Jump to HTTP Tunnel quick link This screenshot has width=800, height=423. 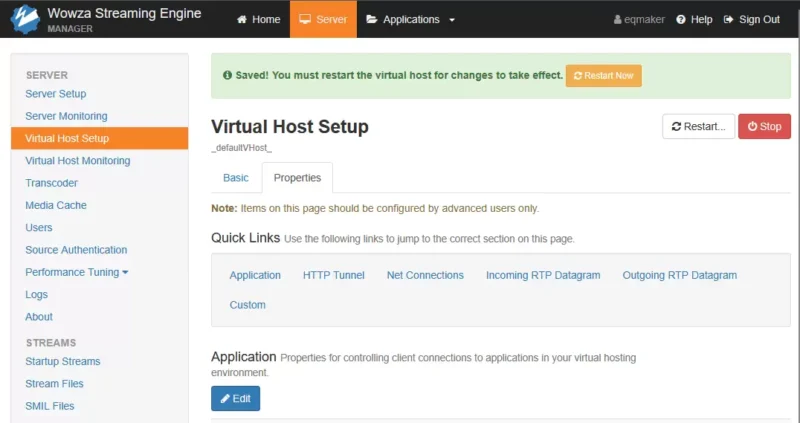[334, 275]
